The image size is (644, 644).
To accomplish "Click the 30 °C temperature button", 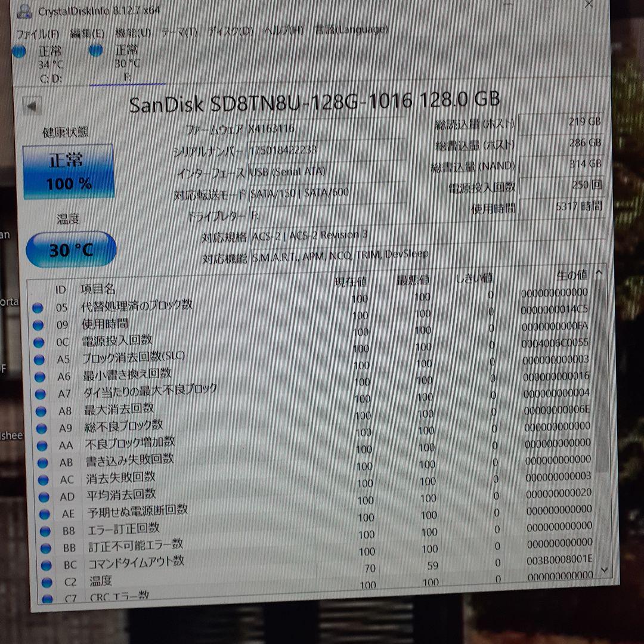I will pos(70,249).
